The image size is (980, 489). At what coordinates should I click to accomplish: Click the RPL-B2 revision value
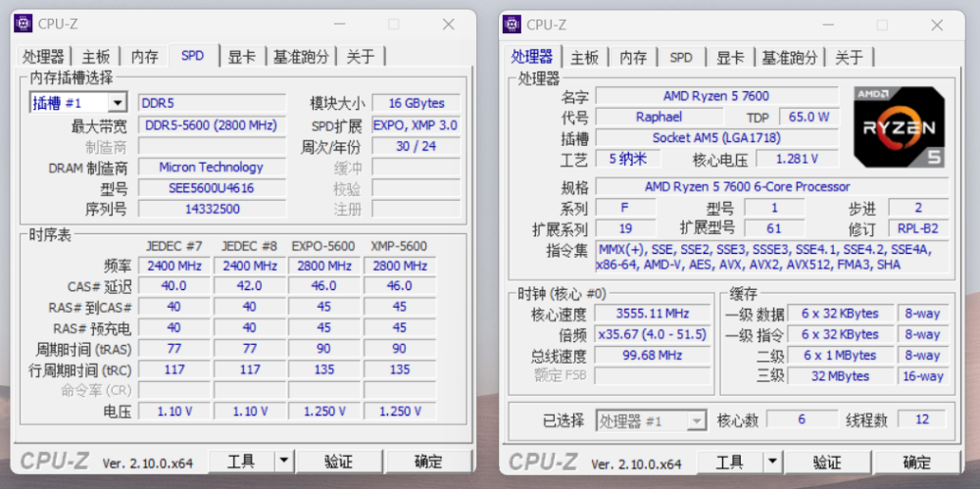tap(918, 228)
